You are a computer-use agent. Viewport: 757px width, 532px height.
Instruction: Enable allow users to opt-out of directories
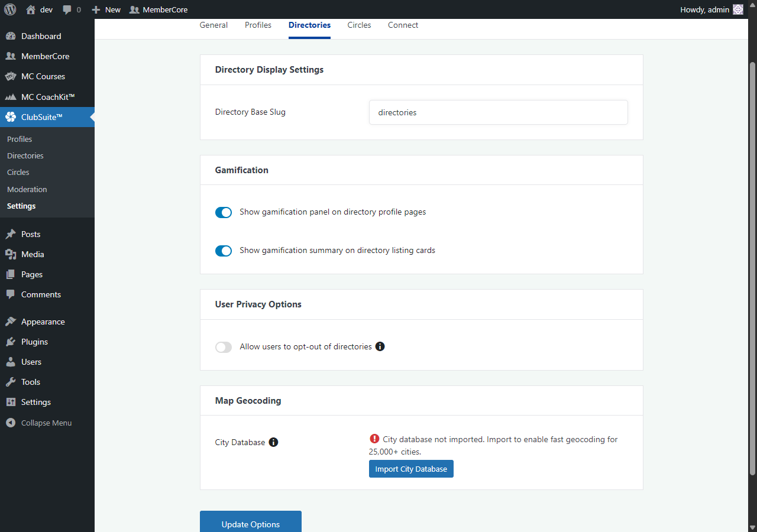224,347
